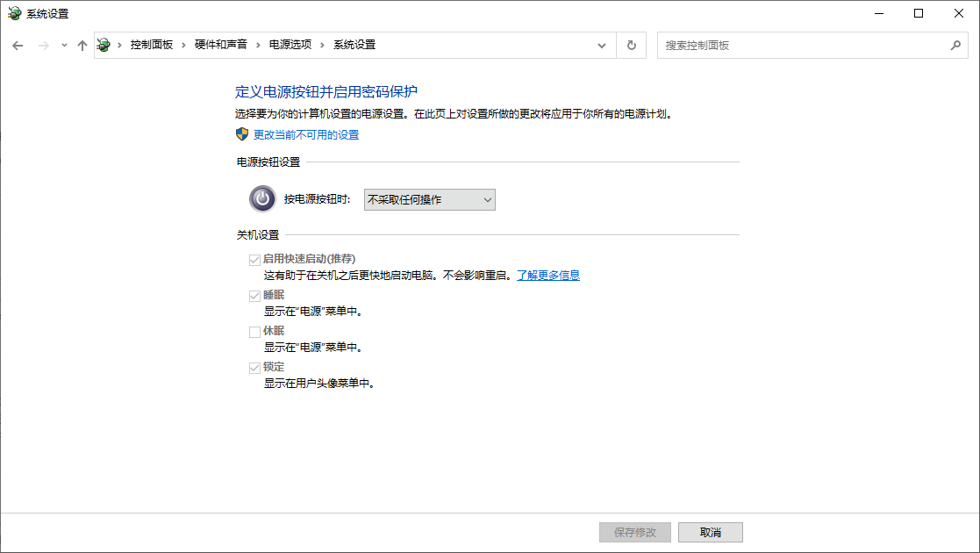This screenshot has width=980, height=553.
Task: Click the control panel icon in address bar
Action: click(104, 46)
